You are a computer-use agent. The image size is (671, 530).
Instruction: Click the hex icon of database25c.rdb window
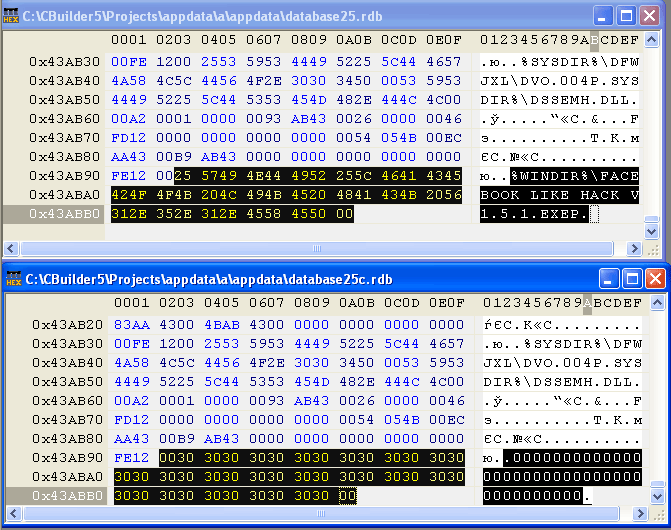13,278
